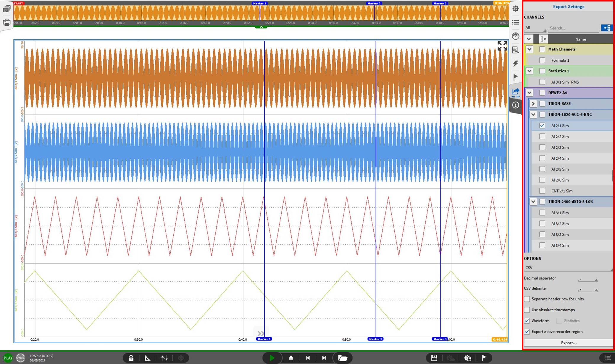Skip to the next marker

[324, 358]
